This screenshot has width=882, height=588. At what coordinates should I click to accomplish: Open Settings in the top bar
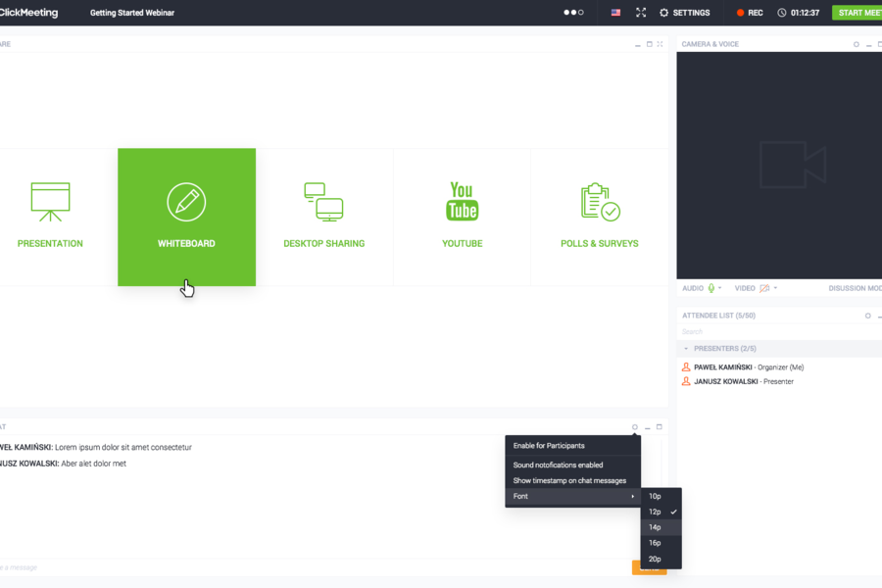(x=684, y=13)
